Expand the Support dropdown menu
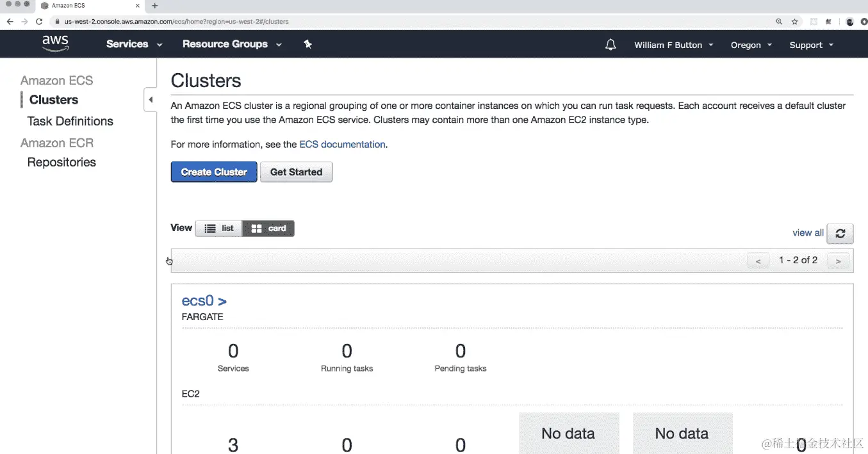 click(812, 45)
